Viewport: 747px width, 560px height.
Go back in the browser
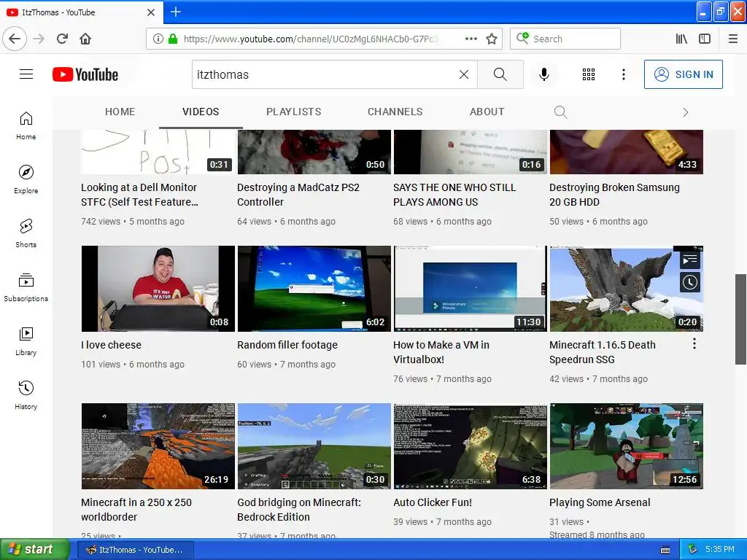tap(15, 39)
